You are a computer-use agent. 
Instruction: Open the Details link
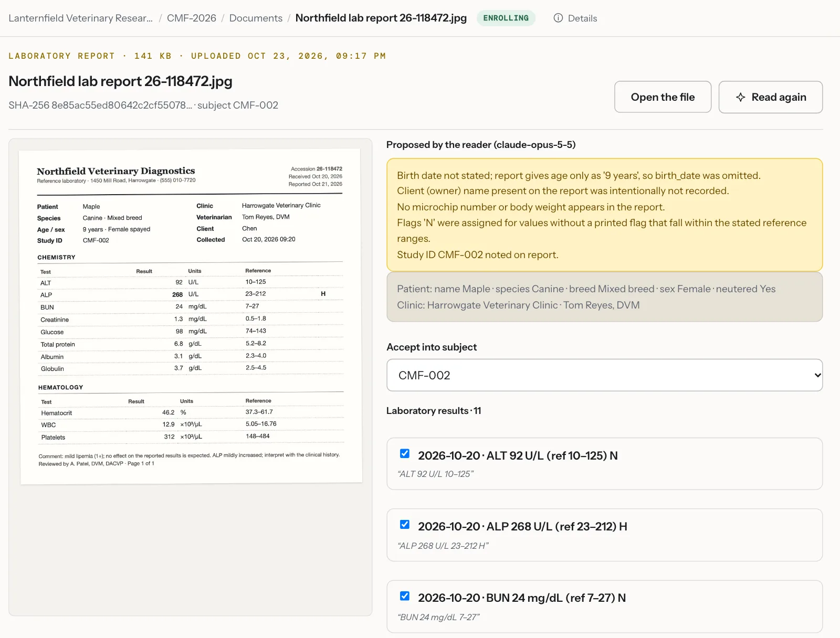[575, 18]
